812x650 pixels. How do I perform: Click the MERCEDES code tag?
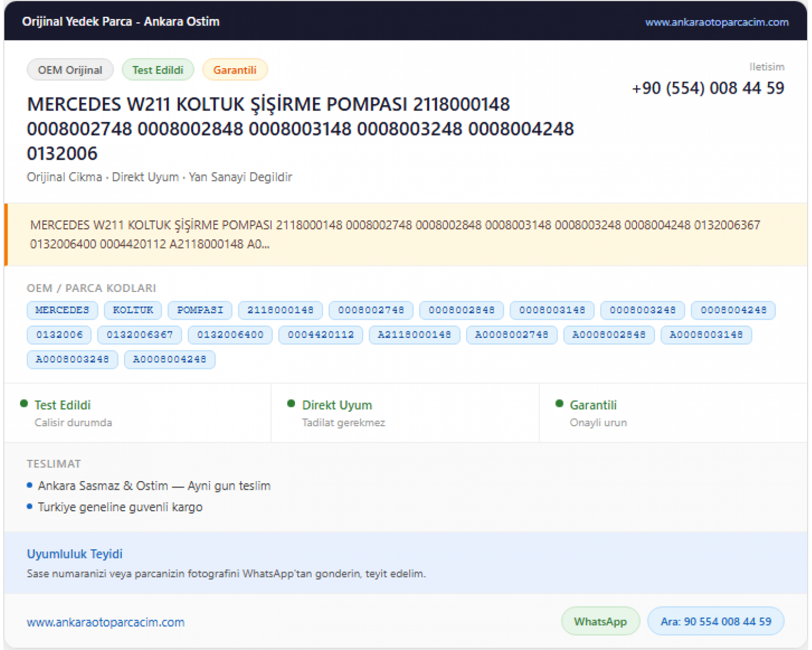(x=62, y=310)
